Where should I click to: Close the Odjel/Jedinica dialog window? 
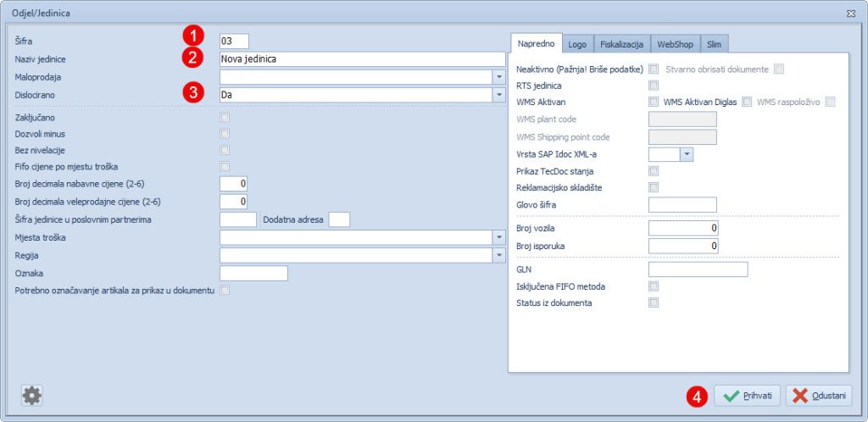pos(850,14)
